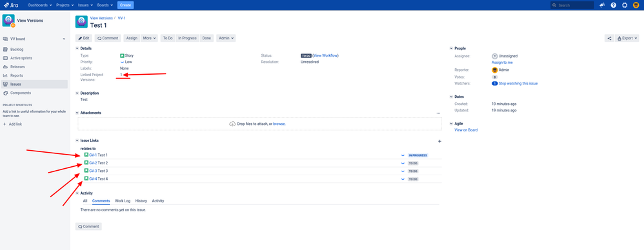Screen dimensions: 644x250
Task: Collapse the Description section
Action: [77, 93]
